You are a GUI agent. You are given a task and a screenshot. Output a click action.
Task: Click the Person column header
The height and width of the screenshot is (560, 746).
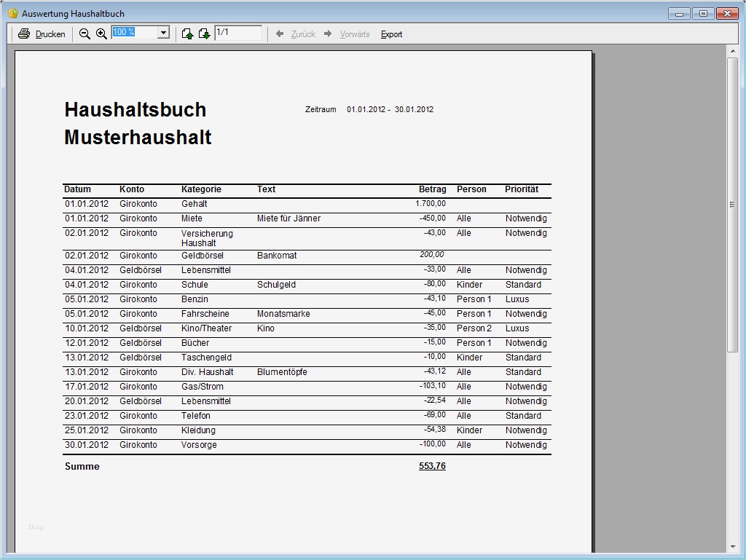[x=471, y=189]
